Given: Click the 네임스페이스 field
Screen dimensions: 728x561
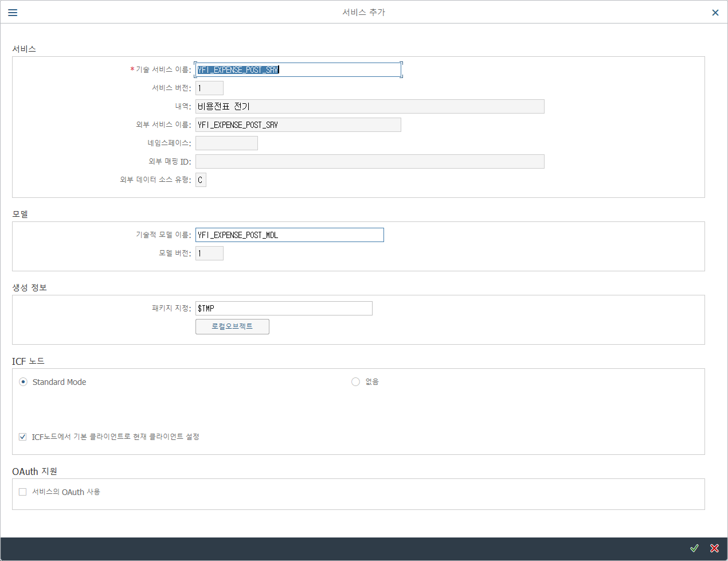Looking at the screenshot, I should tap(226, 143).
